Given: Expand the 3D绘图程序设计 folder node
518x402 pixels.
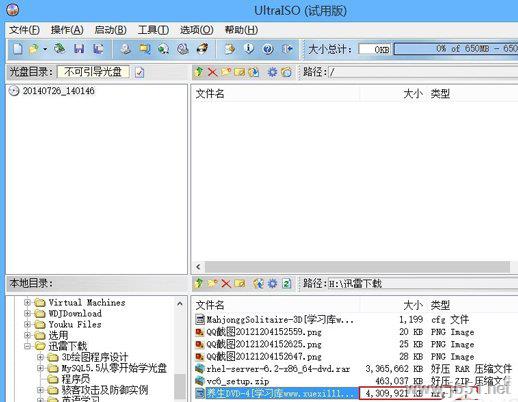Looking at the screenshot, I should point(40,357).
